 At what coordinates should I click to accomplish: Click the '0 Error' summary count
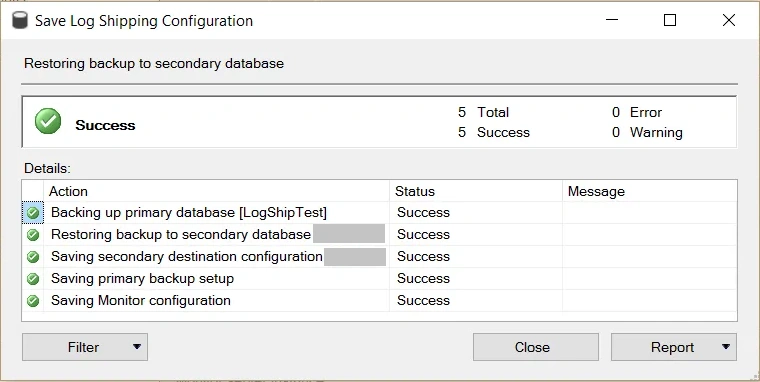click(x=636, y=112)
